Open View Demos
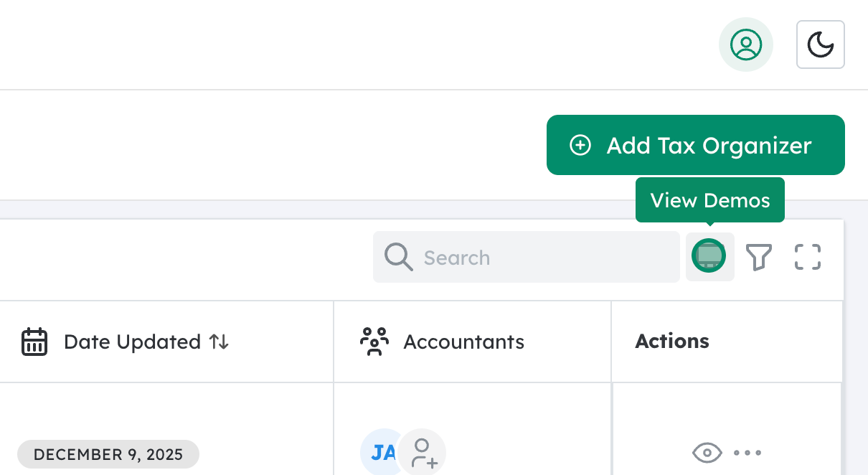Screen dimensions: 868x475 pos(710,200)
